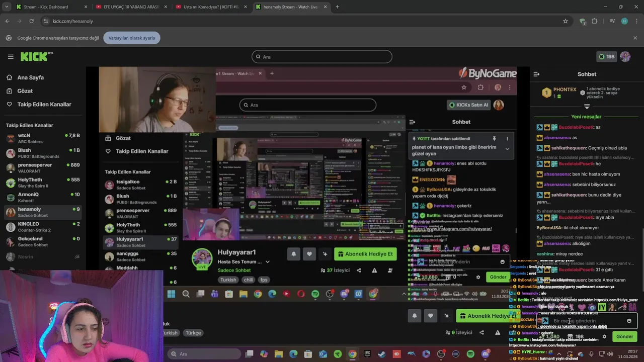Open the KICKs balance showing 198
The image size is (644, 362).
(x=606, y=57)
